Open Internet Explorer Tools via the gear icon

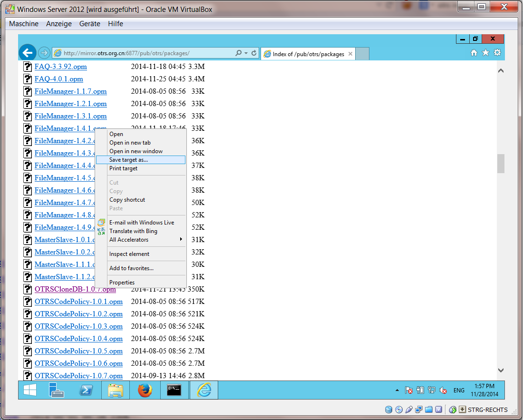click(497, 54)
